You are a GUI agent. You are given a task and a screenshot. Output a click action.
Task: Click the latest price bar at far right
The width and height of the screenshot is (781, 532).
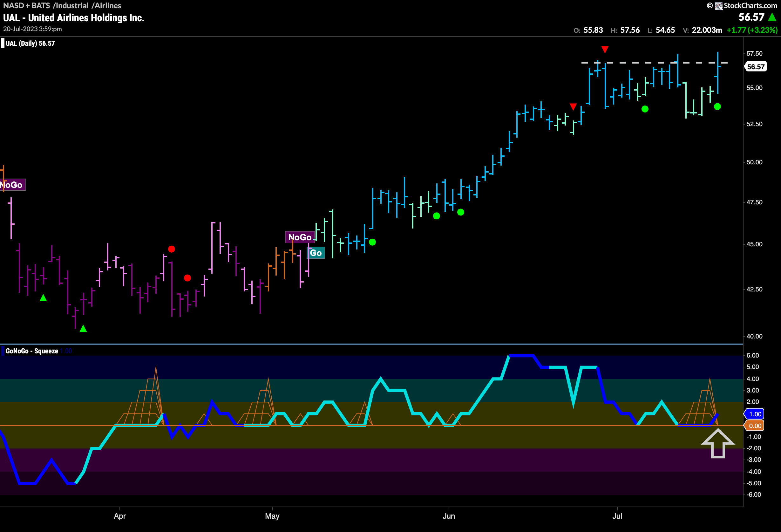(x=718, y=72)
